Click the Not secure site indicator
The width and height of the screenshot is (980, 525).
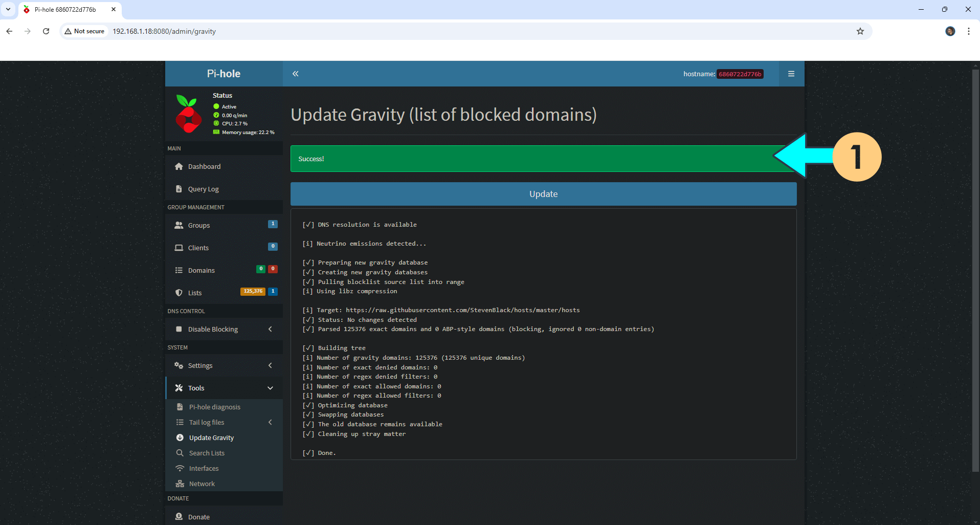(84, 31)
